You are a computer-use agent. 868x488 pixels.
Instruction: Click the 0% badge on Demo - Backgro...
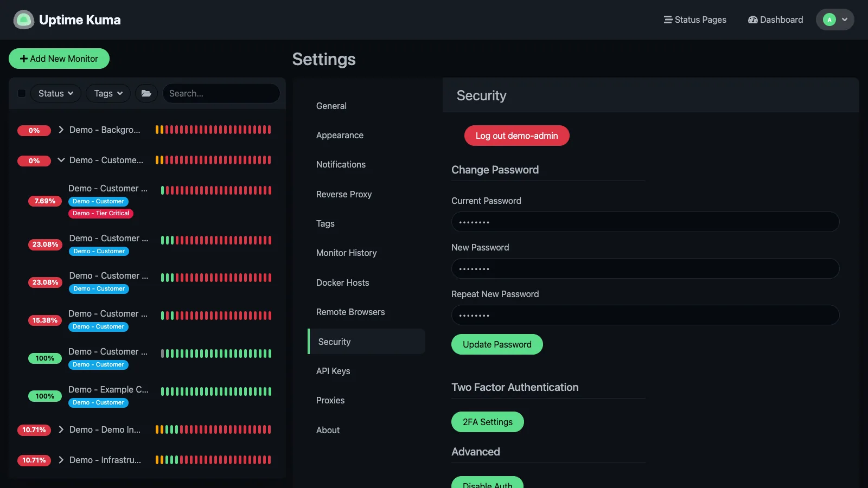[x=34, y=131]
